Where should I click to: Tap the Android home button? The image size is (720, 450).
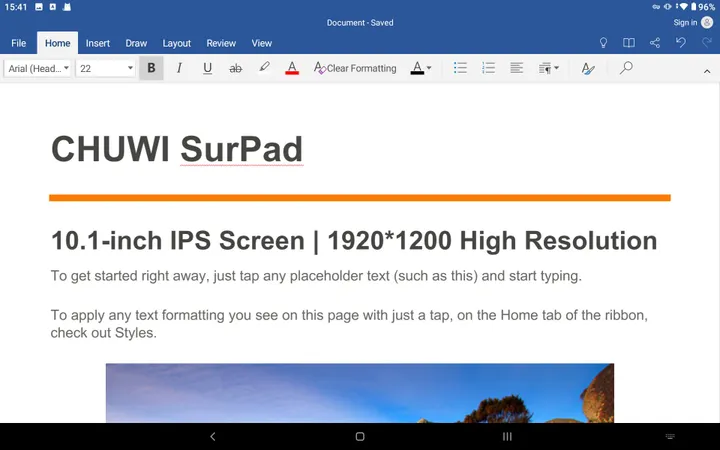click(360, 436)
